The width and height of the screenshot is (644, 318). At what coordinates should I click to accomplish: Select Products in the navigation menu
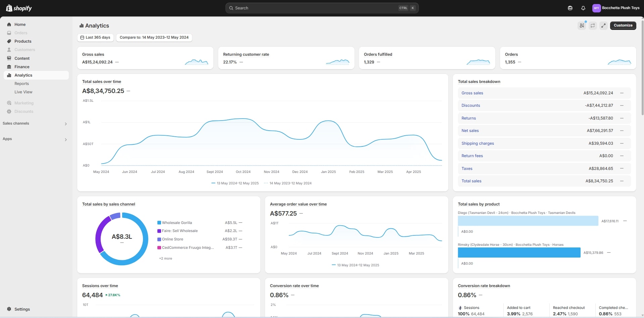23,41
